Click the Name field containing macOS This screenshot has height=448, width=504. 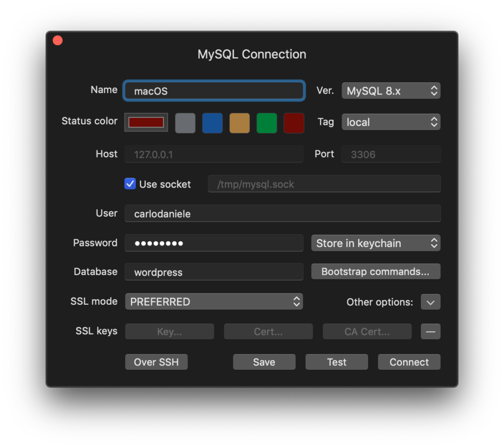[x=214, y=91]
